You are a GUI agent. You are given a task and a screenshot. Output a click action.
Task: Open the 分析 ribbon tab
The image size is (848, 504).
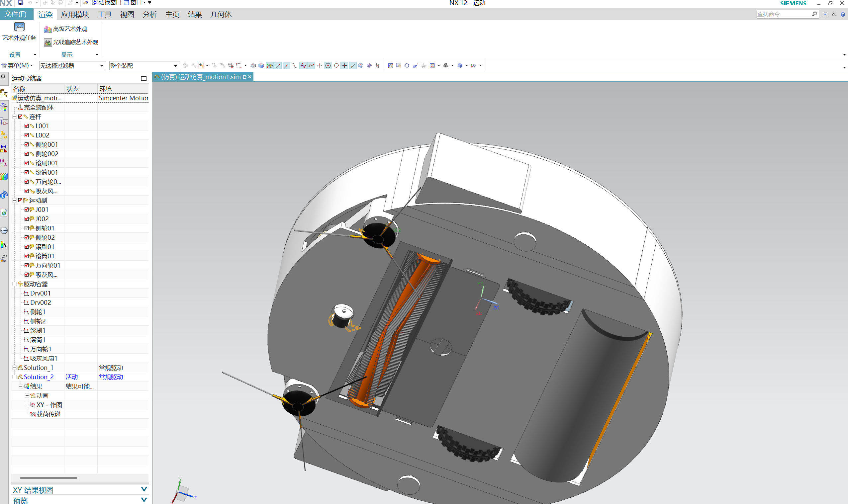(149, 15)
